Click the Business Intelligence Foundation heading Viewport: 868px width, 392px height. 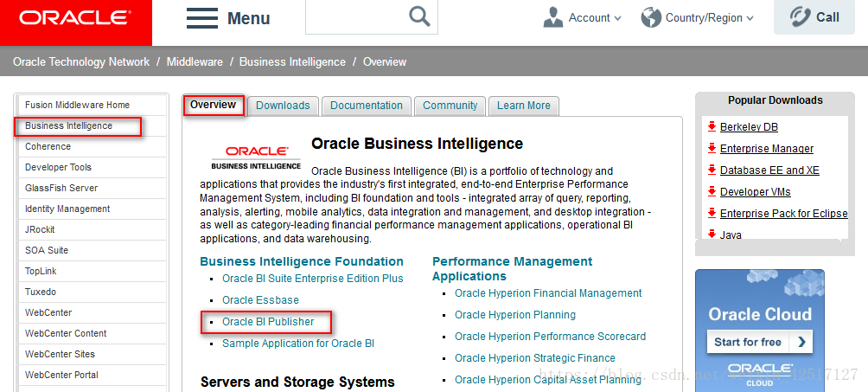(x=302, y=261)
